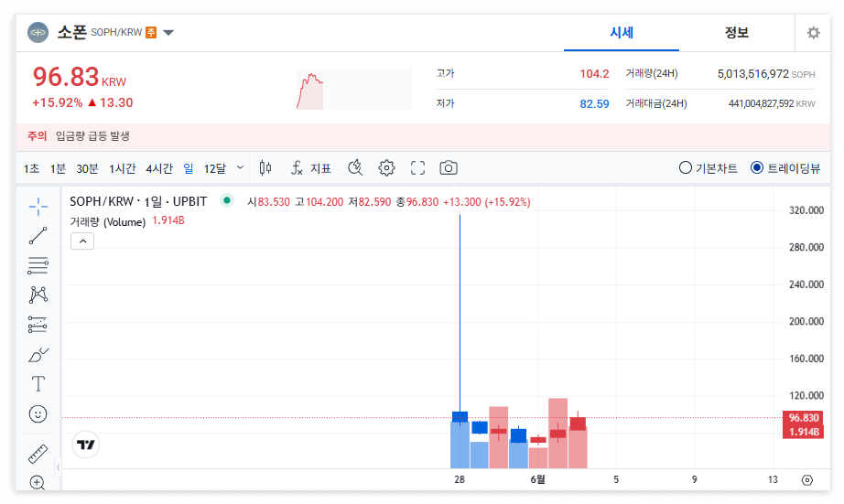Select the 트레이딩뷰 radio button
Screen dimensions: 844x504
[757, 168]
